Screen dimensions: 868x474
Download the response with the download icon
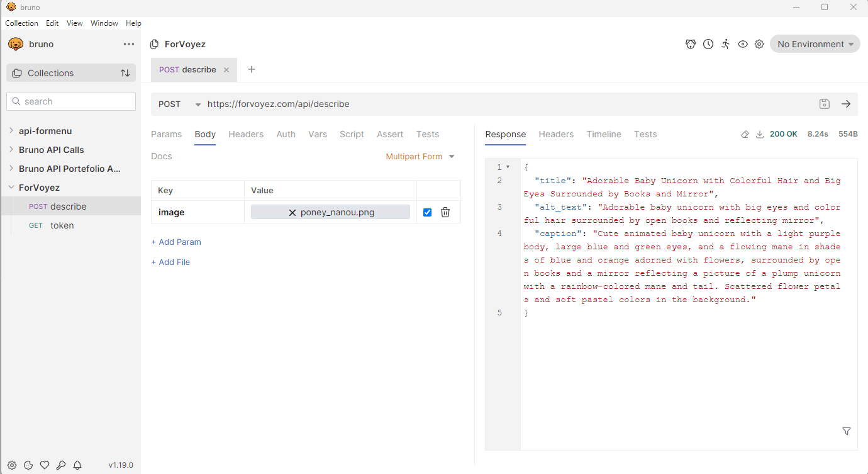(x=759, y=135)
